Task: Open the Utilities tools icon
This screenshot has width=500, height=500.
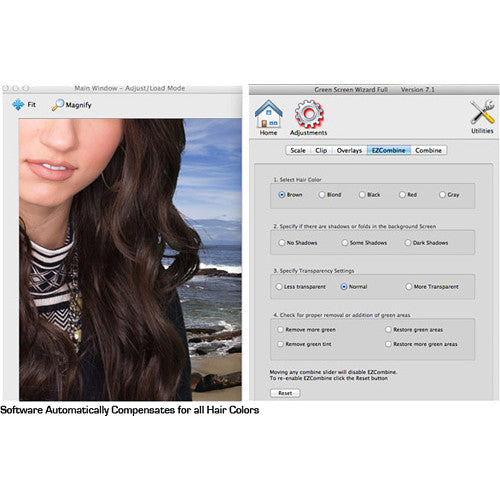Action: 482,112
